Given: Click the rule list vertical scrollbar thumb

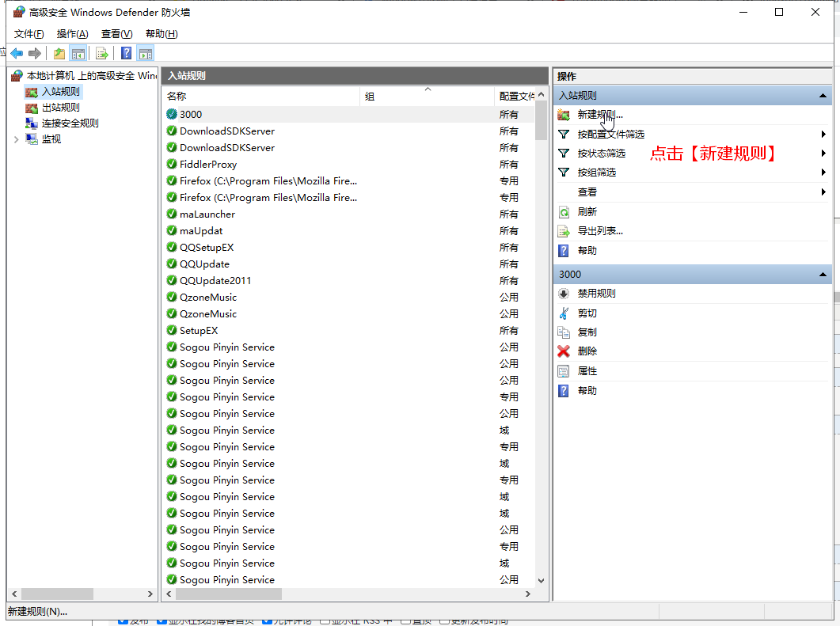Looking at the screenshot, I should [x=541, y=120].
